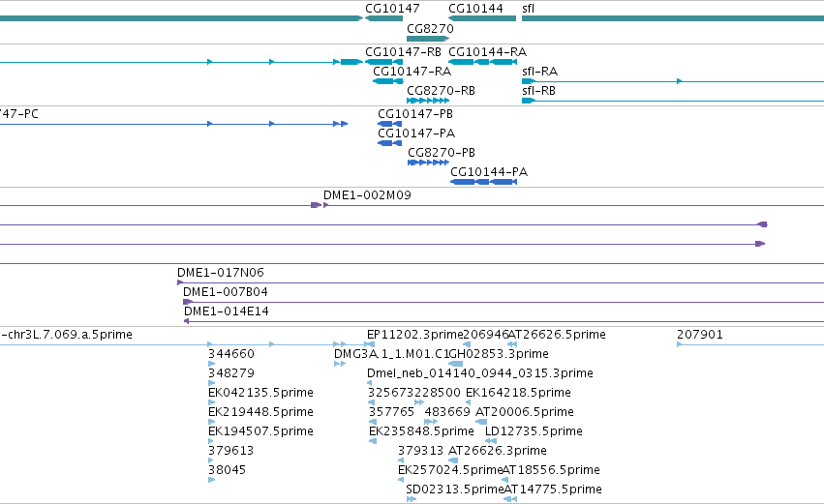824x504 pixels.
Task: Select EST label EK257024.5prime
Action: tap(450, 470)
